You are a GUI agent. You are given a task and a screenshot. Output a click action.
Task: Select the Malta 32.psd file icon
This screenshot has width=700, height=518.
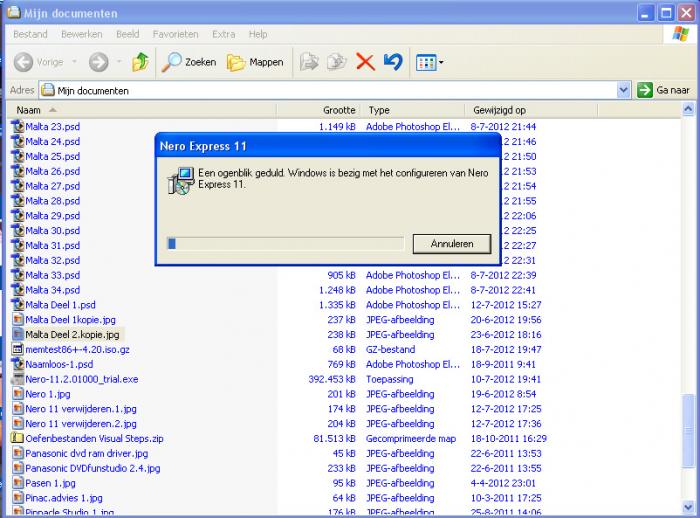[x=18, y=260]
